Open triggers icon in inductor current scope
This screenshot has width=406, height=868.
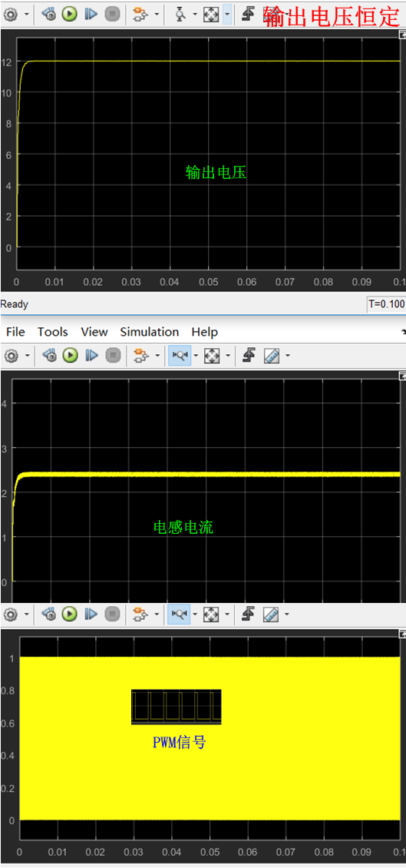[249, 355]
